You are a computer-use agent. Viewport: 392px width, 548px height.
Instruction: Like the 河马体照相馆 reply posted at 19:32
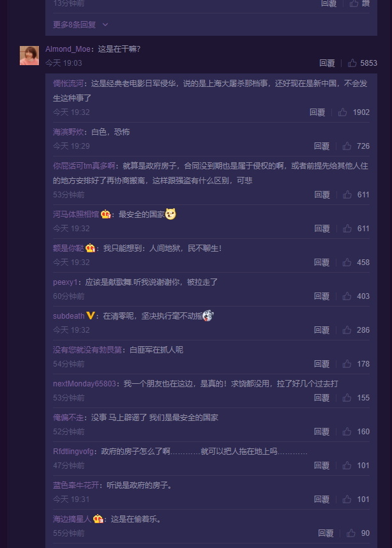pyautogui.click(x=347, y=229)
